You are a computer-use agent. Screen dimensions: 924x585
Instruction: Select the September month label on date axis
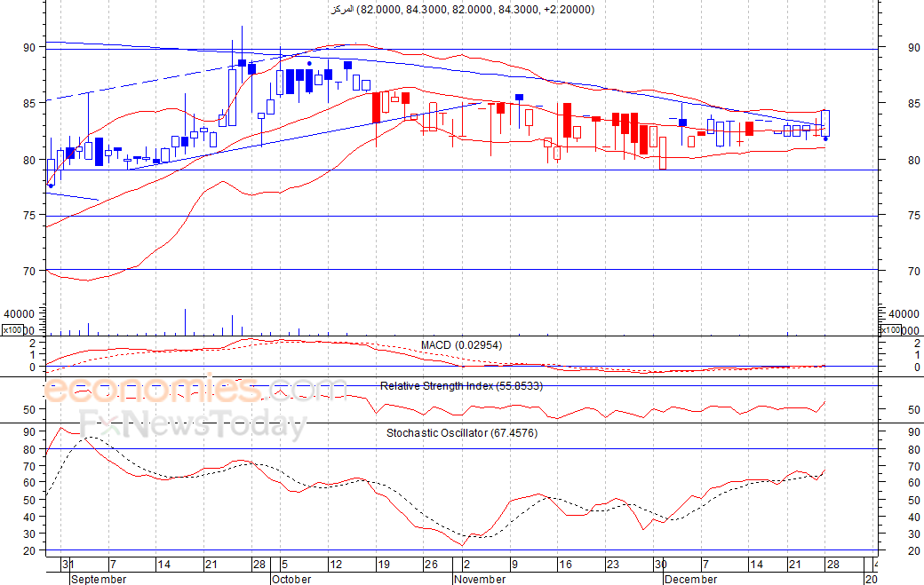(x=99, y=579)
